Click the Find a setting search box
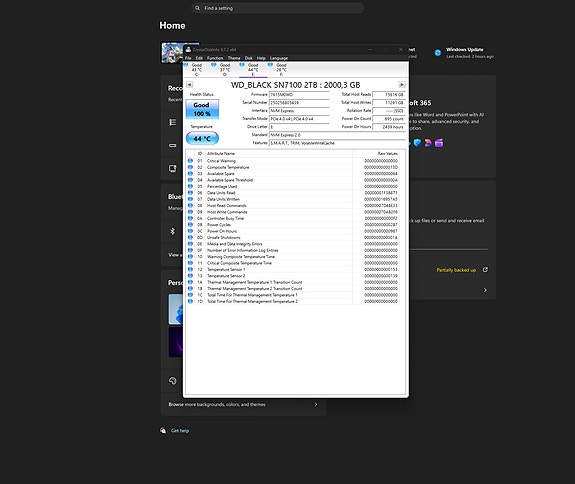575x484 pixels. 278,8
